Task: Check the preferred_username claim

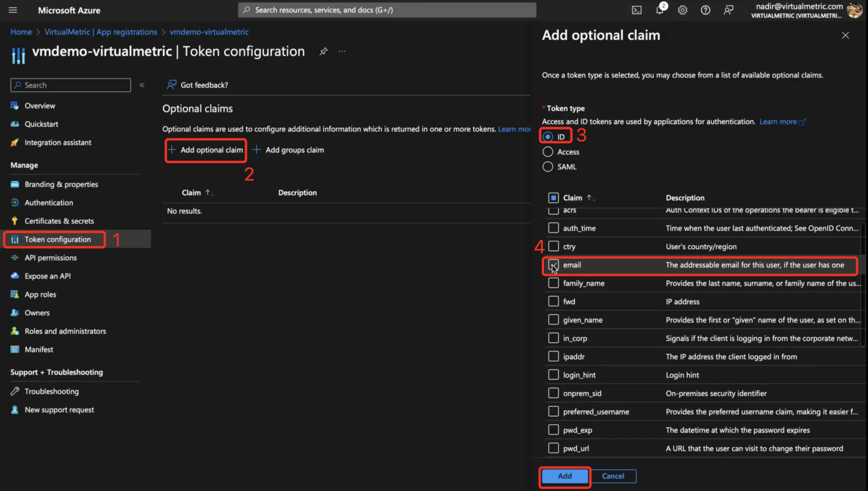Action: [553, 411]
